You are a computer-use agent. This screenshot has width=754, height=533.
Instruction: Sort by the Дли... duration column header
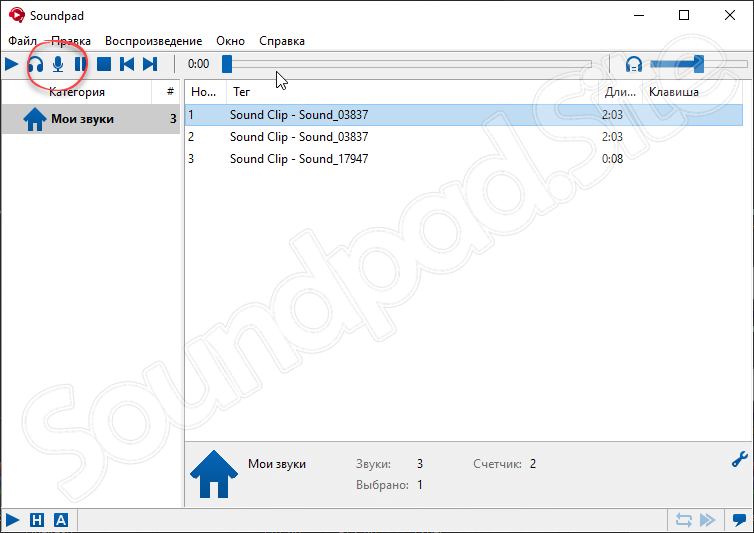coord(620,92)
